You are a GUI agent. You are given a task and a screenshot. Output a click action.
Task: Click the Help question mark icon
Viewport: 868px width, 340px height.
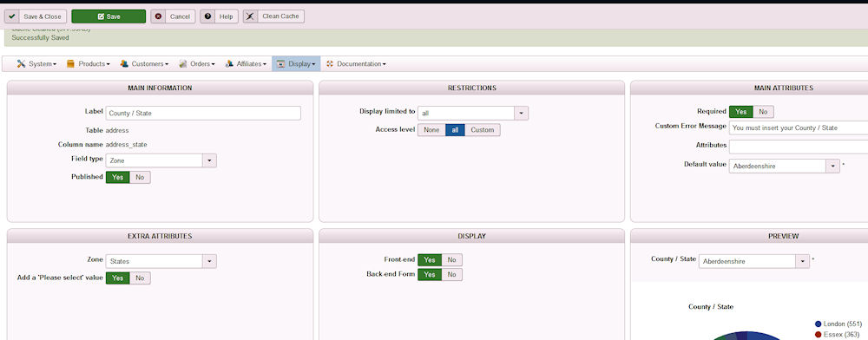[208, 16]
